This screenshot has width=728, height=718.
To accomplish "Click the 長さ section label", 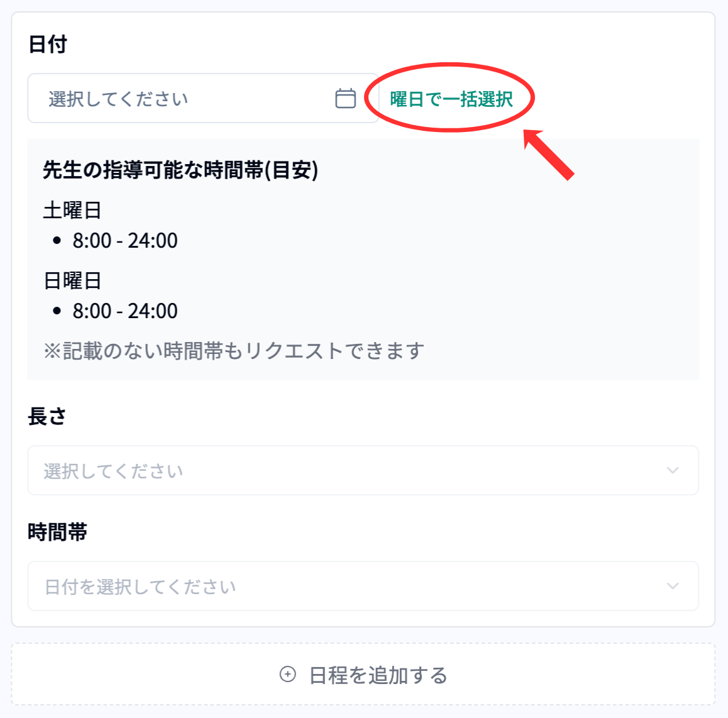I will point(47,416).
